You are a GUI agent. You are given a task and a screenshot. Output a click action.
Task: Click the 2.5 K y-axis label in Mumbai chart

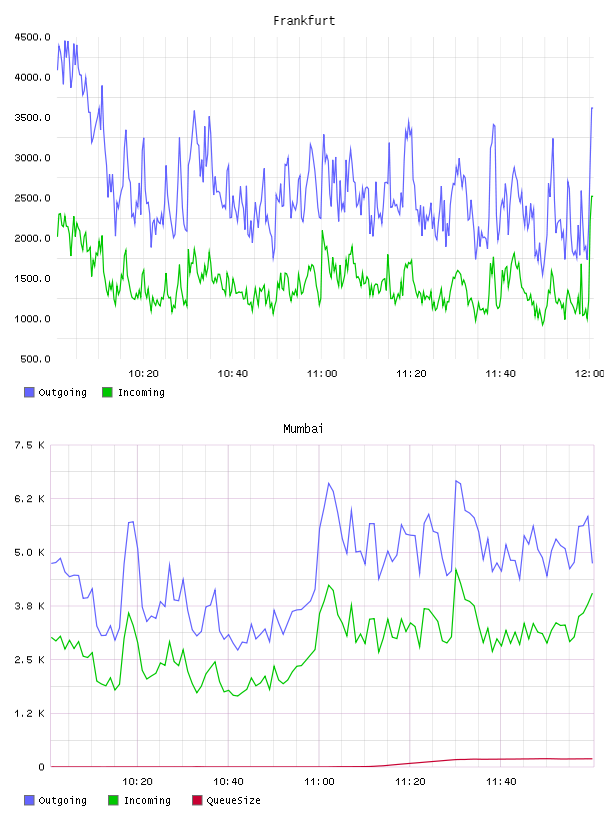pyautogui.click(x=29, y=659)
